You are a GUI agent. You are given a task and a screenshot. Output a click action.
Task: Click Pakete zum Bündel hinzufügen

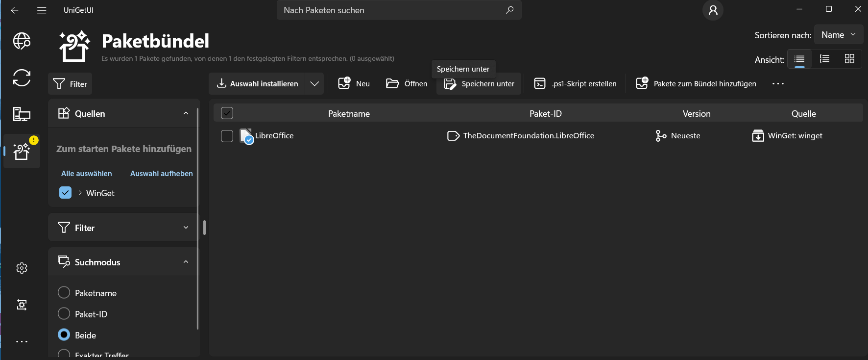[x=696, y=84]
